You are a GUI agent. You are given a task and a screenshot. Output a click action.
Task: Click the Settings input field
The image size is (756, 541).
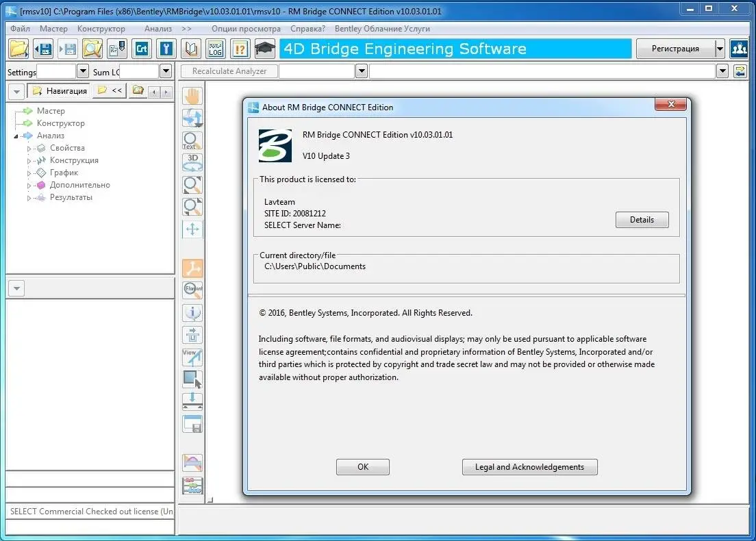56,71
